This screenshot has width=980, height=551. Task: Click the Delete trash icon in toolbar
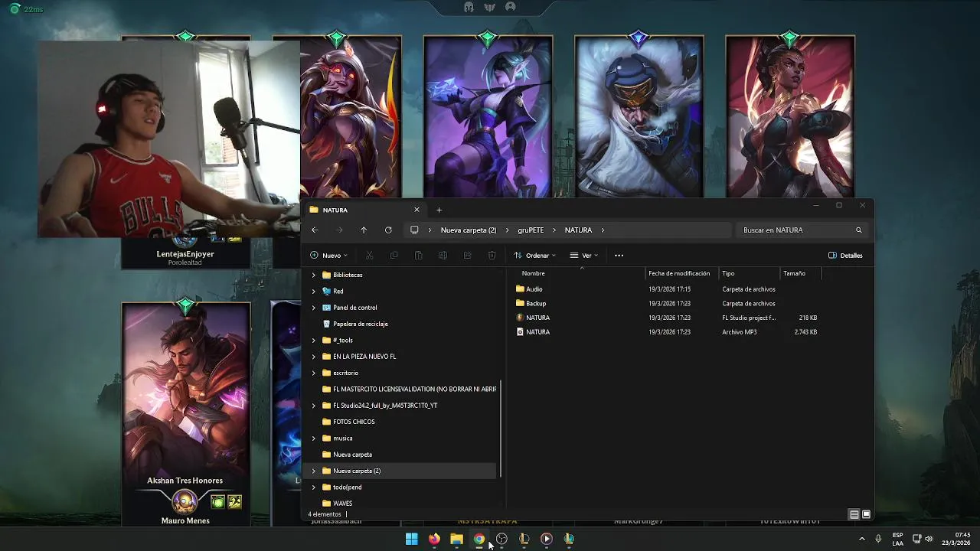(492, 256)
